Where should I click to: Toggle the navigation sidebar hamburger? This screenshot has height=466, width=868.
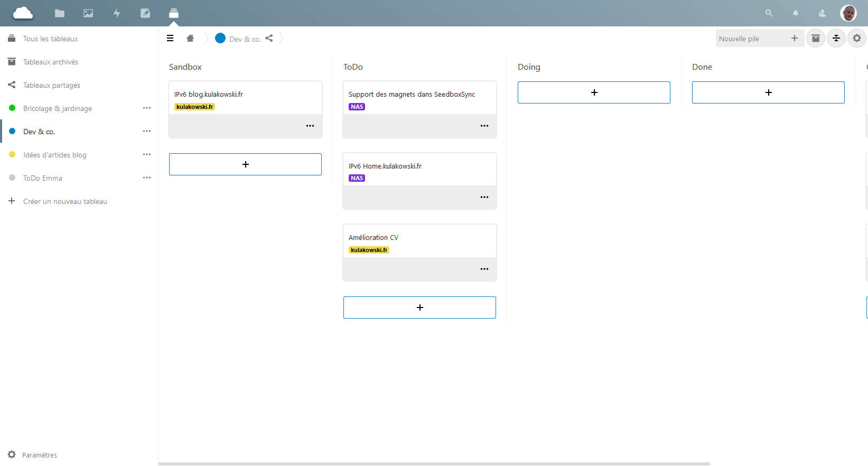(x=170, y=38)
